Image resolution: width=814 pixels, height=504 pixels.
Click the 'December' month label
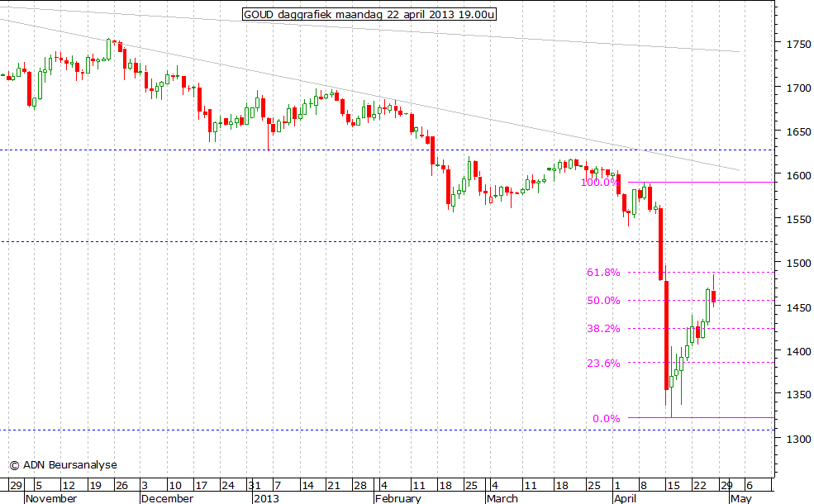click(x=167, y=498)
